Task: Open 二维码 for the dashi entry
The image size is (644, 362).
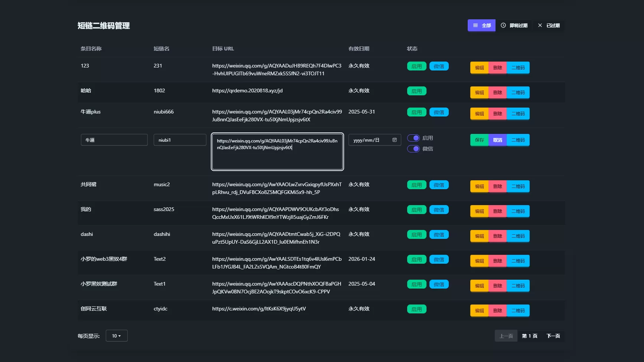Action: click(x=518, y=236)
